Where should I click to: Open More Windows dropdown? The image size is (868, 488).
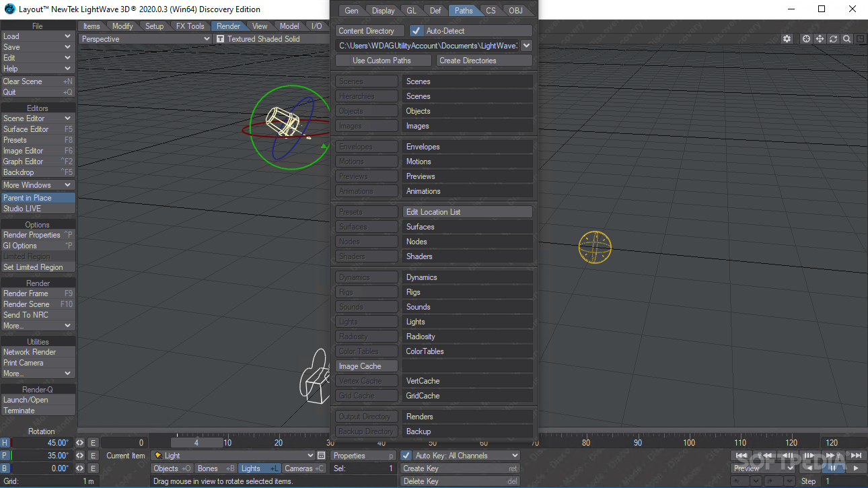[38, 185]
